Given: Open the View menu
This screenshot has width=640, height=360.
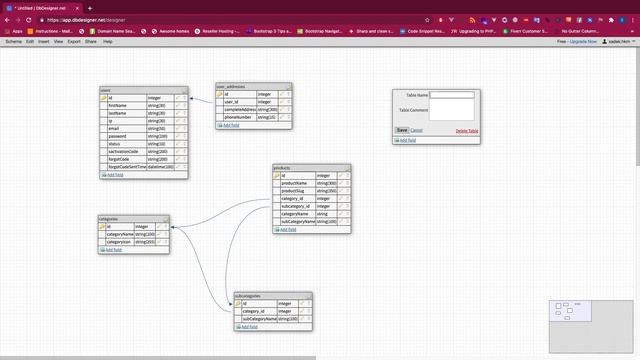Looking at the screenshot, I should pos(58,42).
